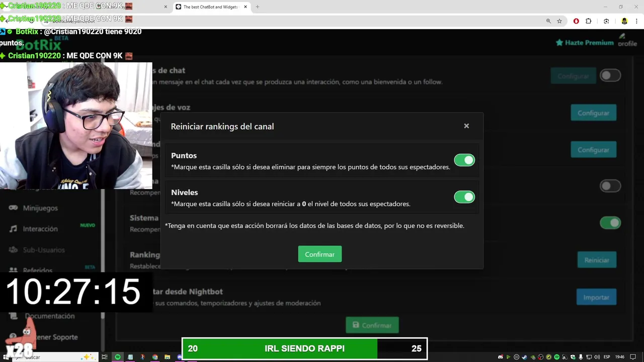Open the profile avatar menu
Screen dimensions: 644x362
tap(627, 40)
